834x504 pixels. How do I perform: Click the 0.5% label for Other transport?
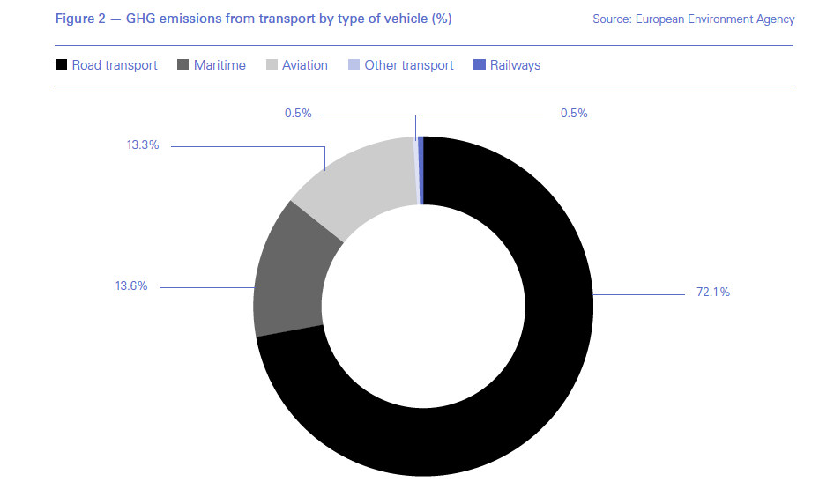[297, 114]
